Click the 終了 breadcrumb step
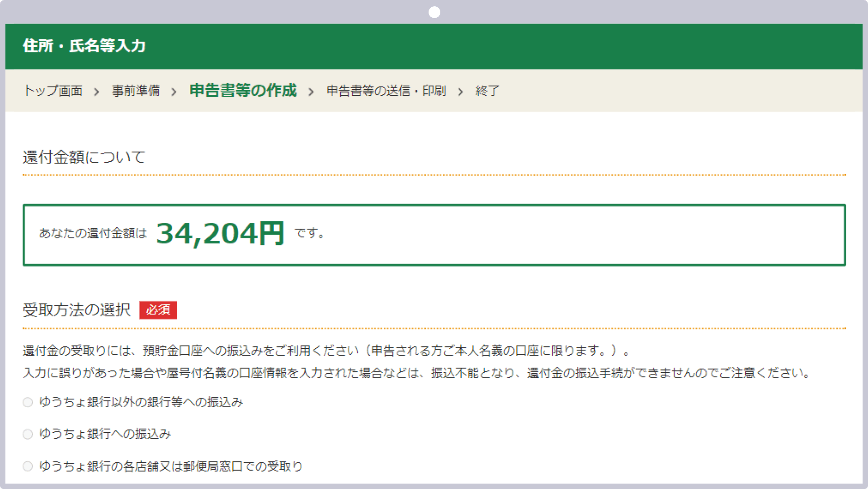Image resolution: width=868 pixels, height=489 pixels. [x=487, y=91]
